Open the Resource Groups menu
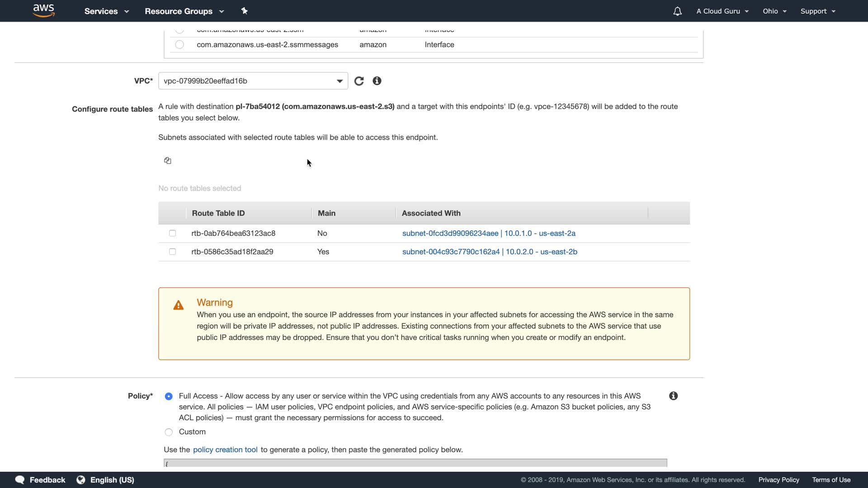The image size is (868, 488). tap(184, 11)
